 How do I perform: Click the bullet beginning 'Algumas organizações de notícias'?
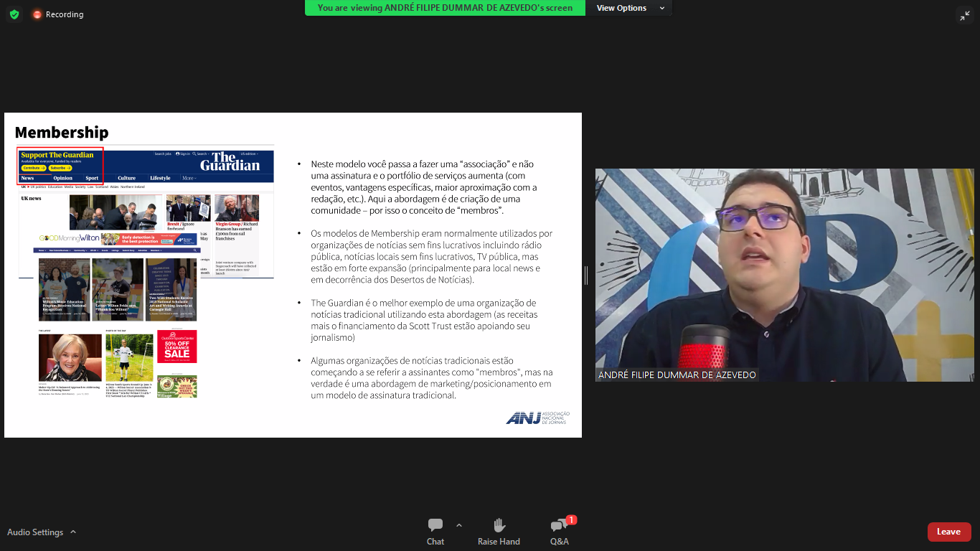[431, 378]
